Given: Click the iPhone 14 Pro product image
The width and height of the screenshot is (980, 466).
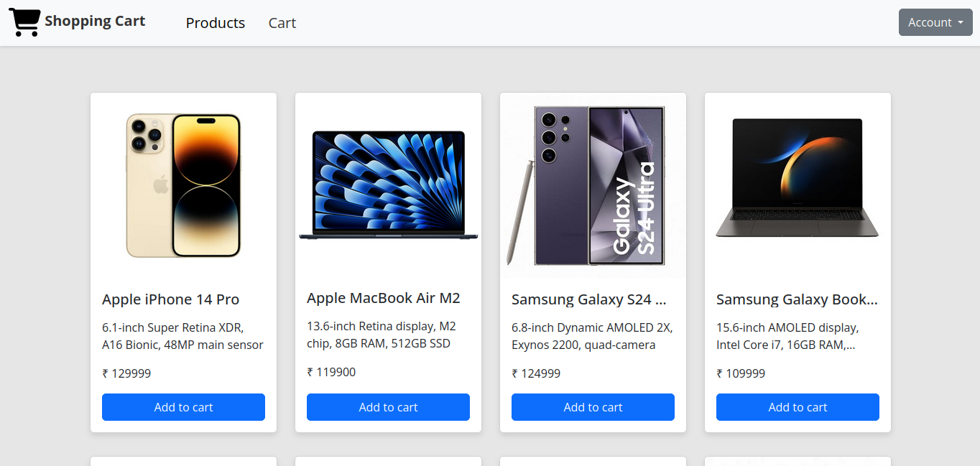Looking at the screenshot, I should 183,185.
